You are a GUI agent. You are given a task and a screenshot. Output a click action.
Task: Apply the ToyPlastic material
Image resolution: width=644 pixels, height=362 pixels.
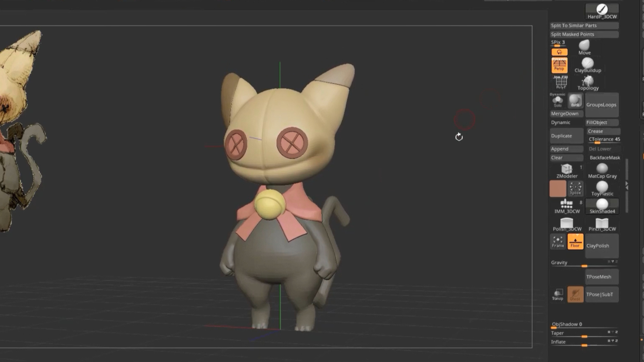pos(602,189)
